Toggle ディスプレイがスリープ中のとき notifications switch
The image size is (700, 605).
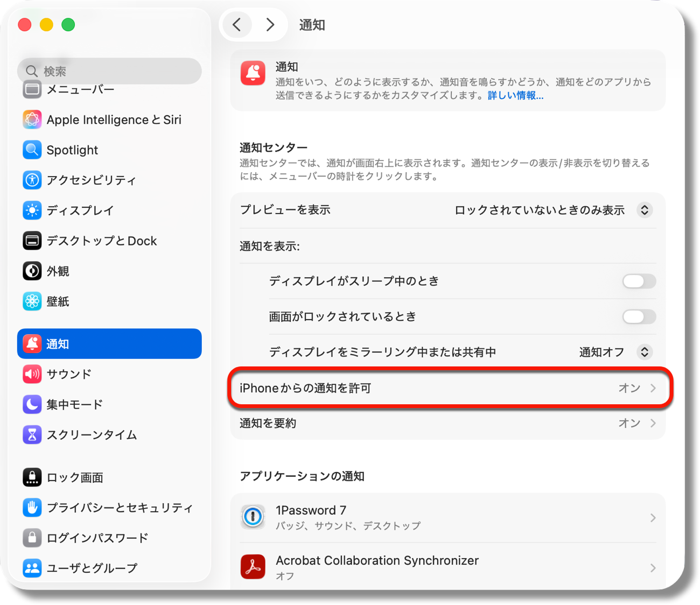[x=639, y=281]
